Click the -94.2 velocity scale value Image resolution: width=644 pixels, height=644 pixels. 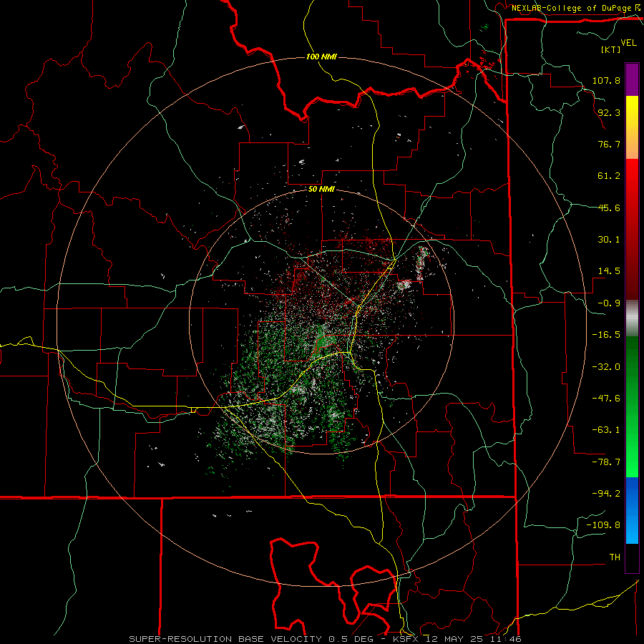(606, 494)
